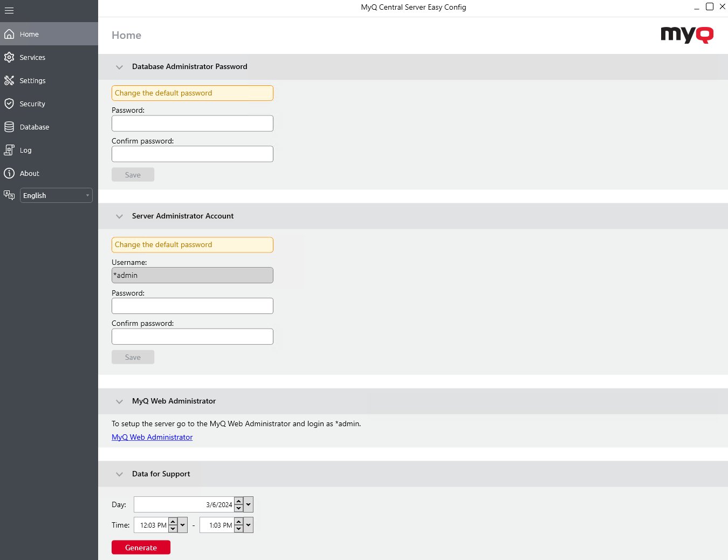Viewport: 728px width, 560px height.
Task: Click the Save button under Database Administrator Password
Action: (133, 174)
